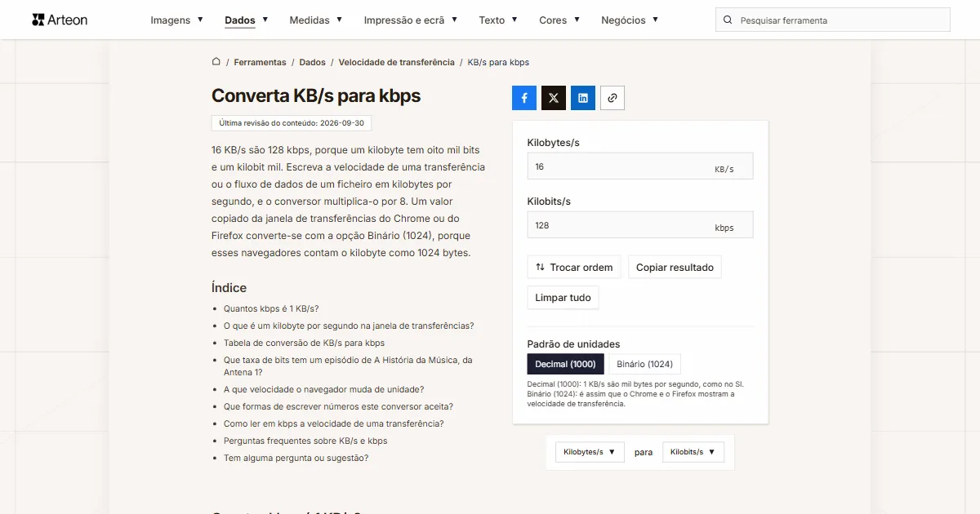The image size is (980, 514).
Task: Share page on X
Action: point(554,98)
